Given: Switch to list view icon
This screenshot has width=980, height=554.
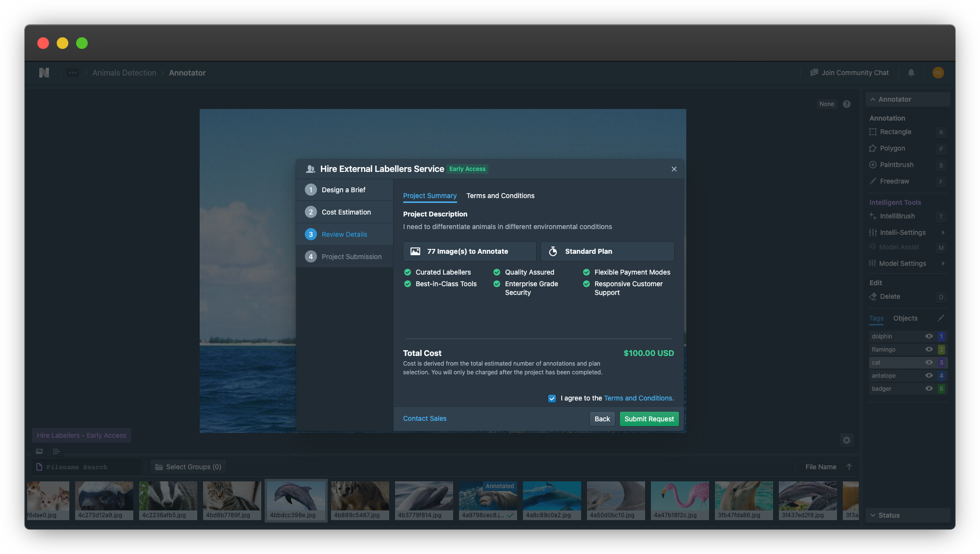Looking at the screenshot, I should pyautogui.click(x=57, y=451).
